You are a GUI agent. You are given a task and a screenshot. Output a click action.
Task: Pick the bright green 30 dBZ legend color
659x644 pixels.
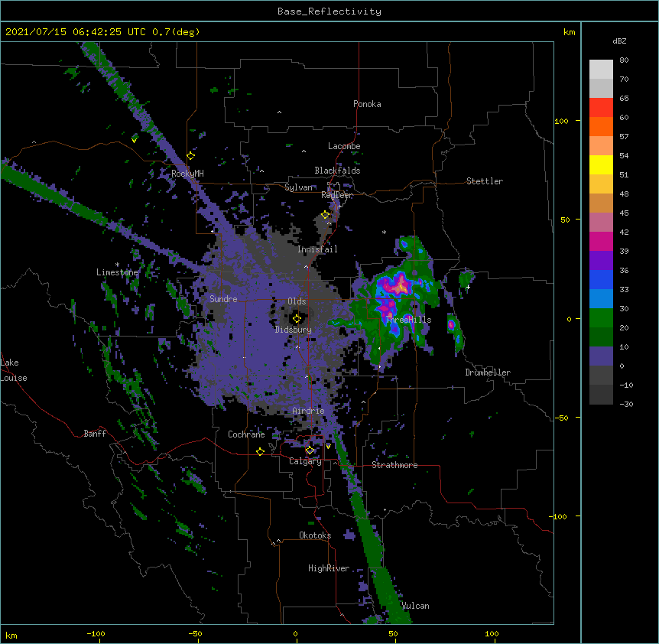[x=601, y=318]
